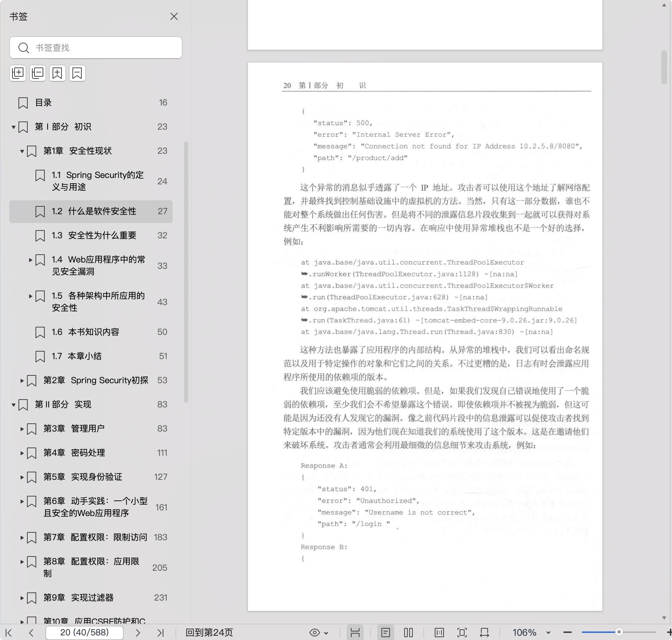Enter full screen view mode

462,633
